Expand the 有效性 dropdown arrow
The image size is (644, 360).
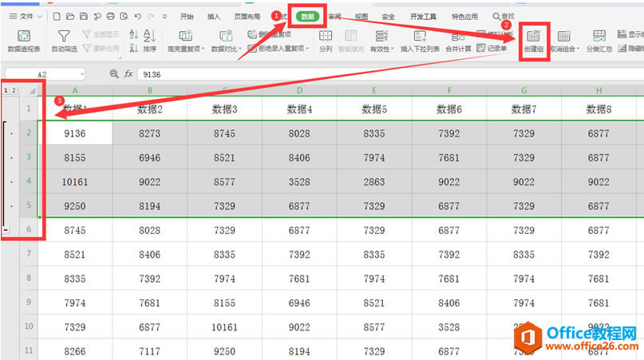pos(393,49)
